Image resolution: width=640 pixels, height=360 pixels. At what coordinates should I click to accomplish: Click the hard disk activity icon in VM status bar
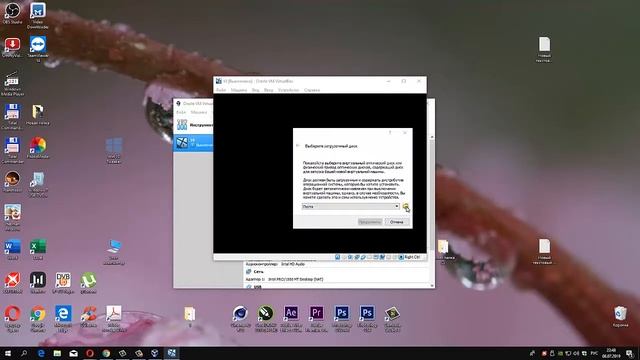[x=338, y=257]
